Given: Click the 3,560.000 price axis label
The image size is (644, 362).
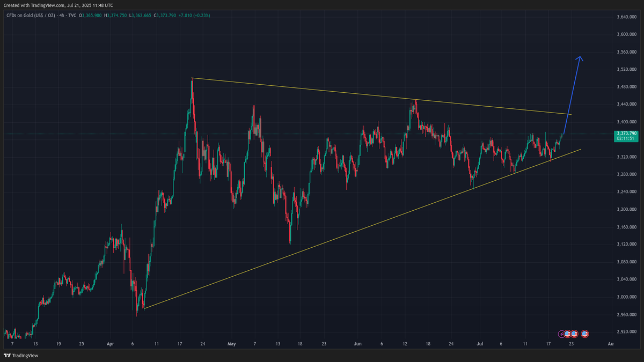Looking at the screenshot, I should point(627,52).
